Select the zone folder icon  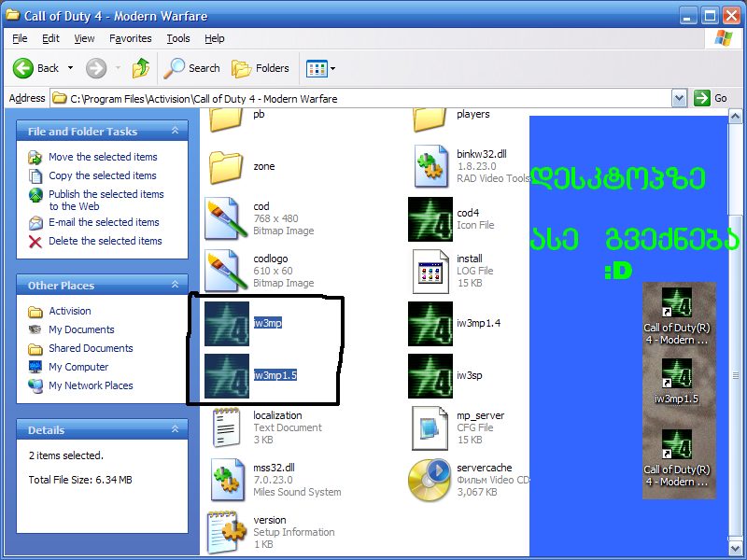pos(226,168)
